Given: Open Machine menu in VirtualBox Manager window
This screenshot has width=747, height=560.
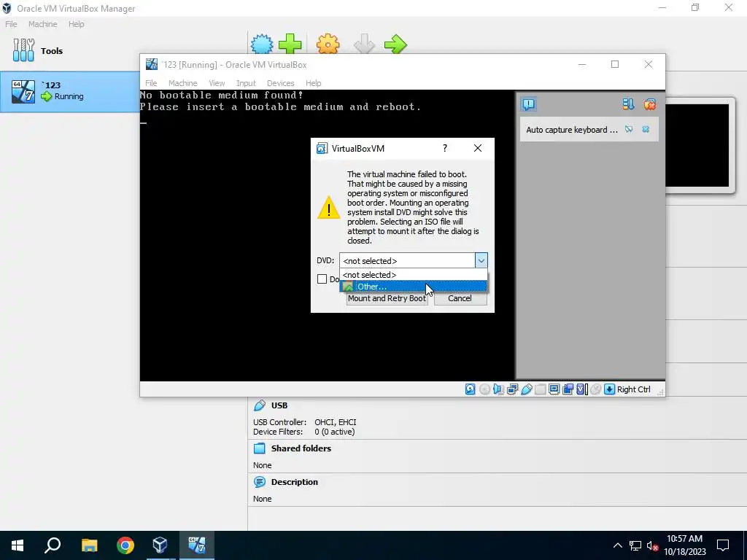Looking at the screenshot, I should pyautogui.click(x=43, y=24).
